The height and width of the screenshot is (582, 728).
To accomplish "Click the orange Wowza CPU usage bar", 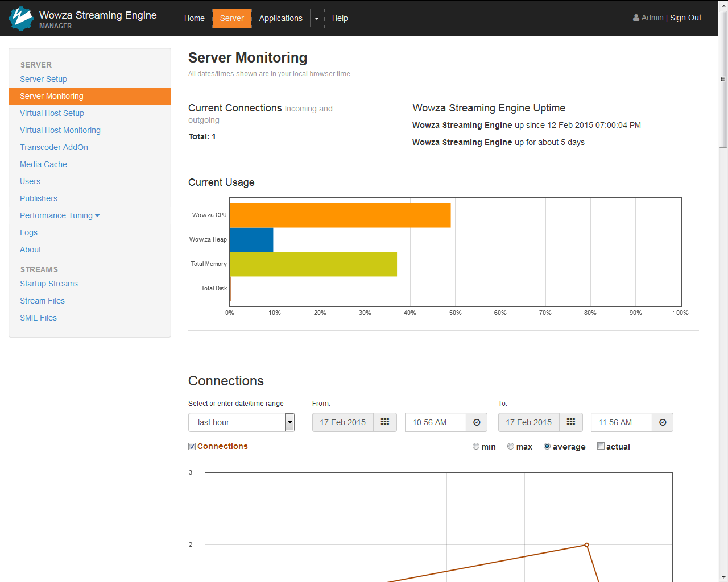I will [x=340, y=215].
